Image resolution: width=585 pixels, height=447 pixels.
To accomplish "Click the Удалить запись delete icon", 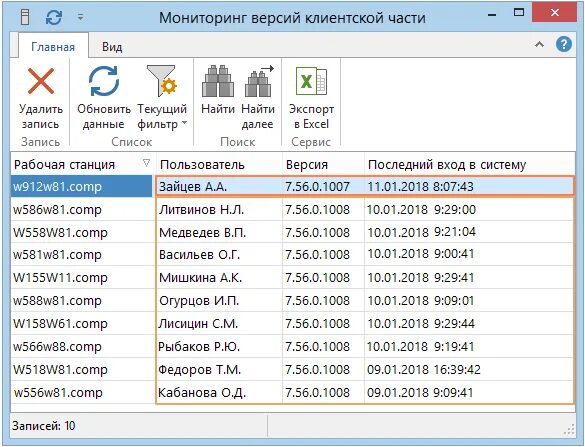I will (x=41, y=81).
